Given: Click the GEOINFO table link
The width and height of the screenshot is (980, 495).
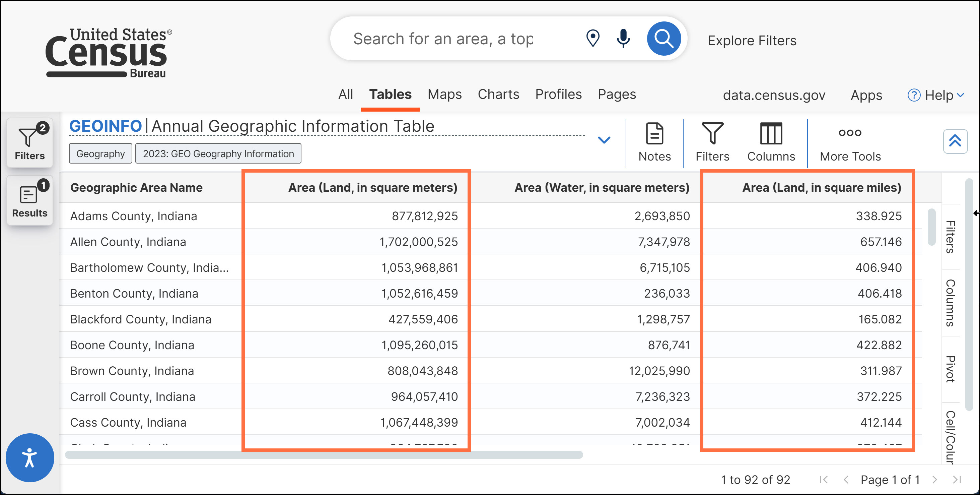Looking at the screenshot, I should 106,126.
